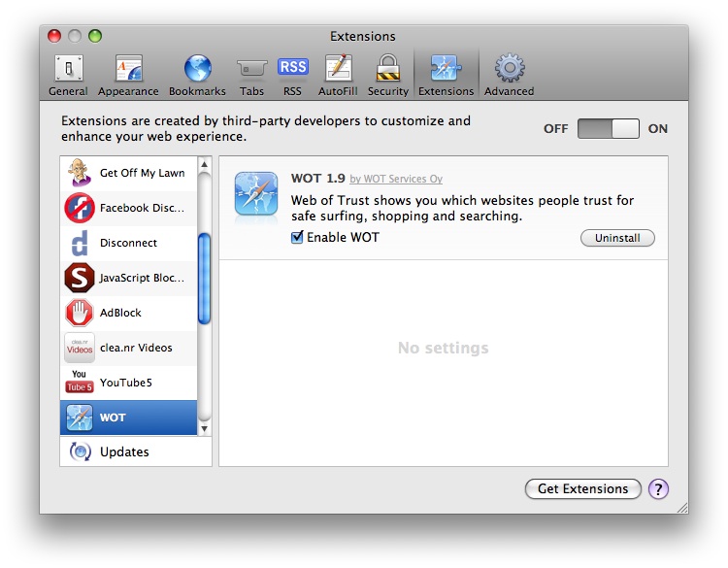Select the 'Get Off My Lawn' list row text
Image resolution: width=728 pixels, height=568 pixels.
tap(142, 173)
